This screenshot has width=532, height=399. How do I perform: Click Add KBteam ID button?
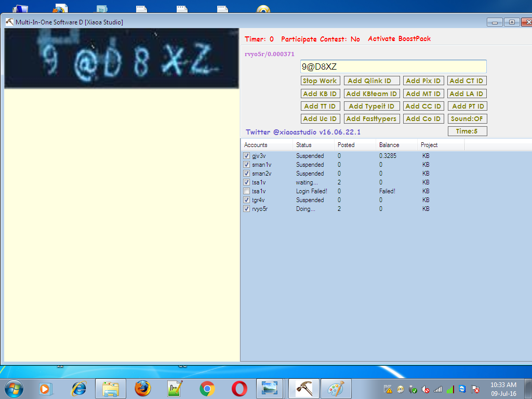click(372, 94)
